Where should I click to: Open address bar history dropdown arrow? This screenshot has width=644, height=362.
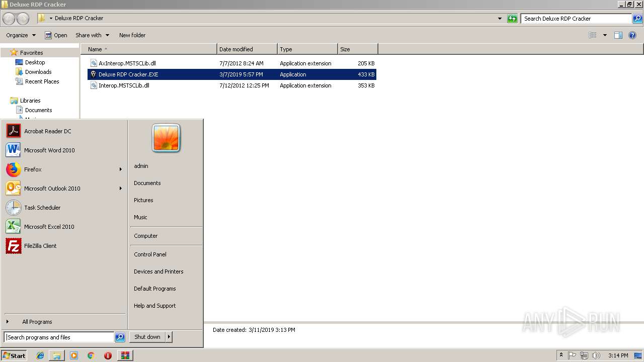(500, 19)
